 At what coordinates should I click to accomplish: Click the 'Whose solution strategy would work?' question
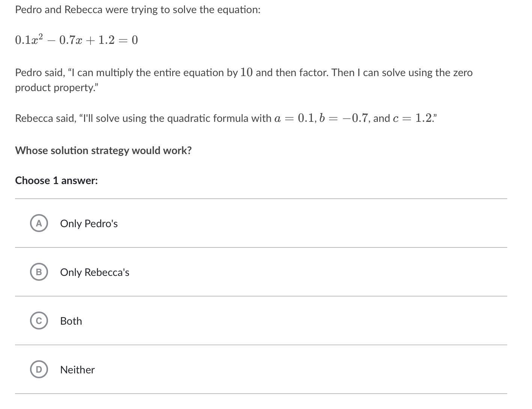[x=103, y=150]
